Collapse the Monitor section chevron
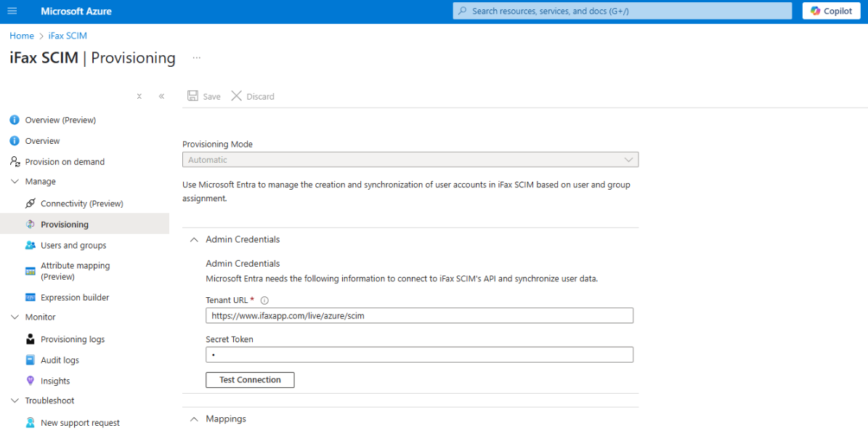 15,318
